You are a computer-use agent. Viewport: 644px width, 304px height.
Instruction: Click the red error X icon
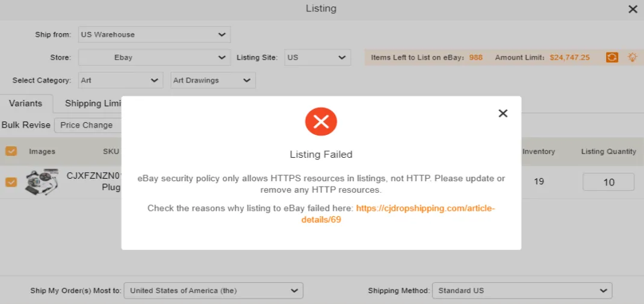[321, 122]
